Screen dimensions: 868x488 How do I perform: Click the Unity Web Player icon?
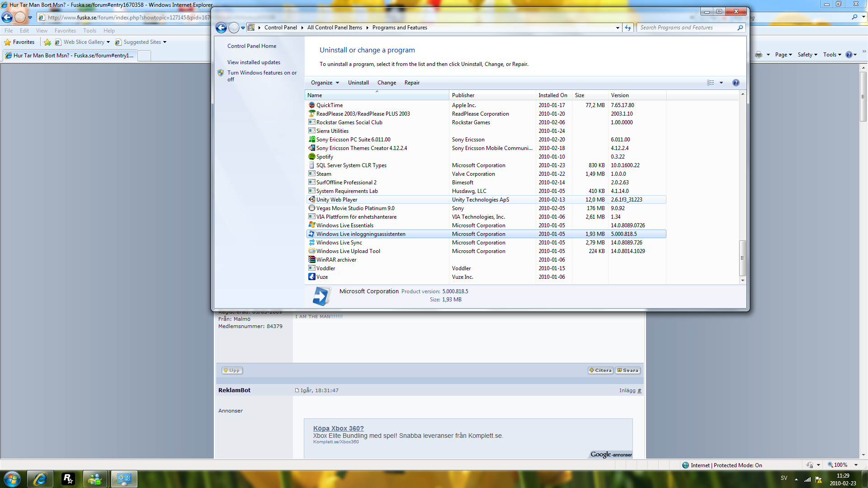311,199
